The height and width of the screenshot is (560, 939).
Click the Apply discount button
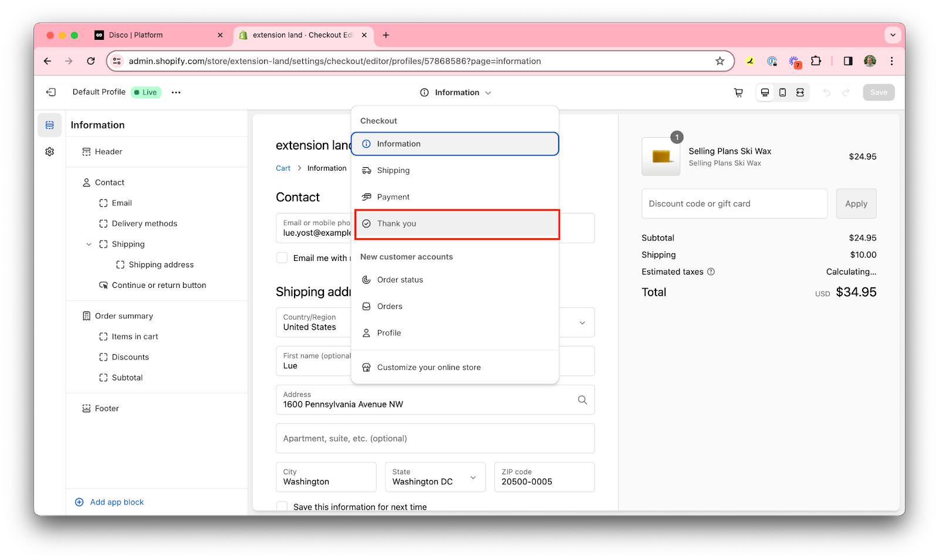(x=856, y=203)
